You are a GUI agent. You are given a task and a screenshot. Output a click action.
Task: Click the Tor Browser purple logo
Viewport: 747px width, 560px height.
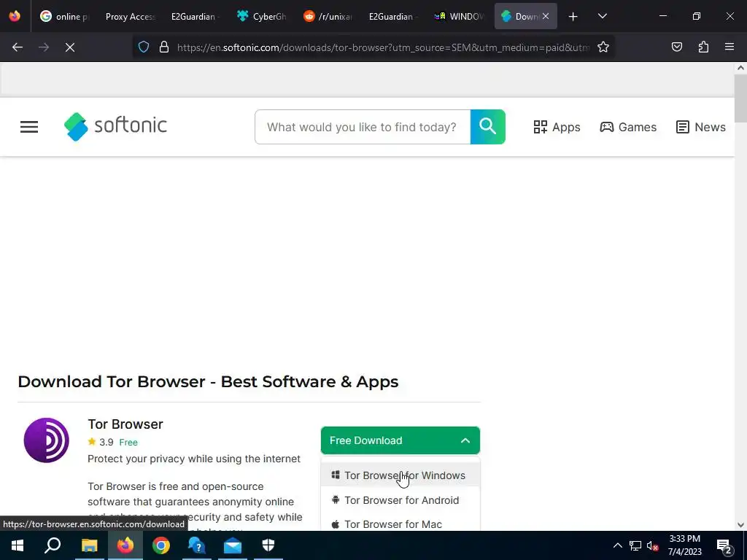tap(46, 440)
